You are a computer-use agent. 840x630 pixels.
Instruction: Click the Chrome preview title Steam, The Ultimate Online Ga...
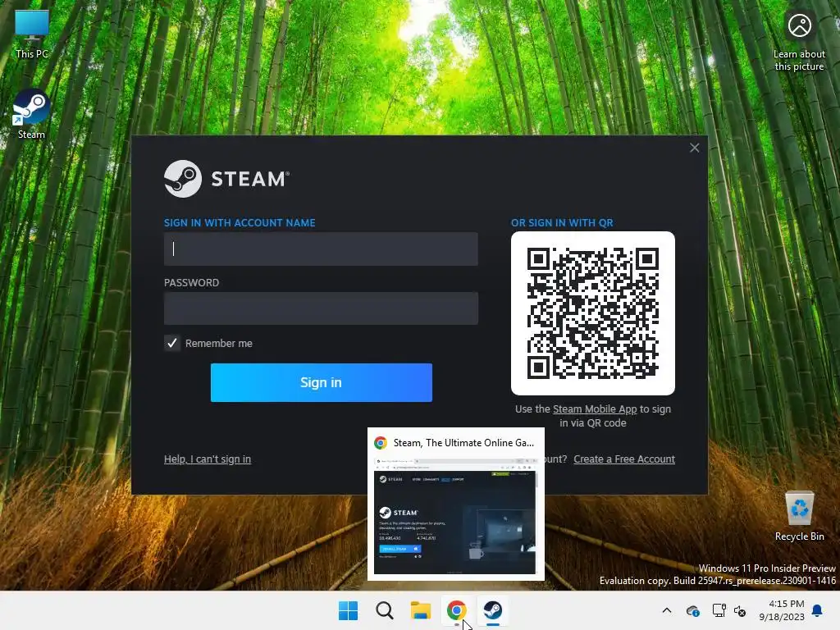point(463,442)
